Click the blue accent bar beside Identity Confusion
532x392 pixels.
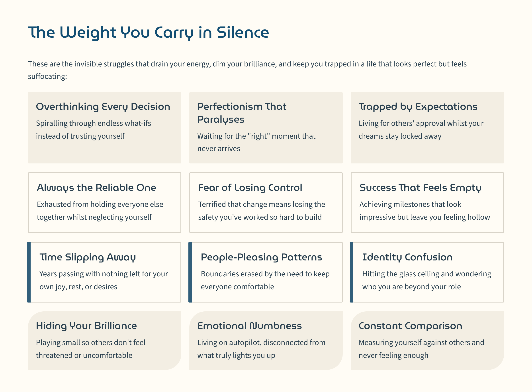coord(352,272)
